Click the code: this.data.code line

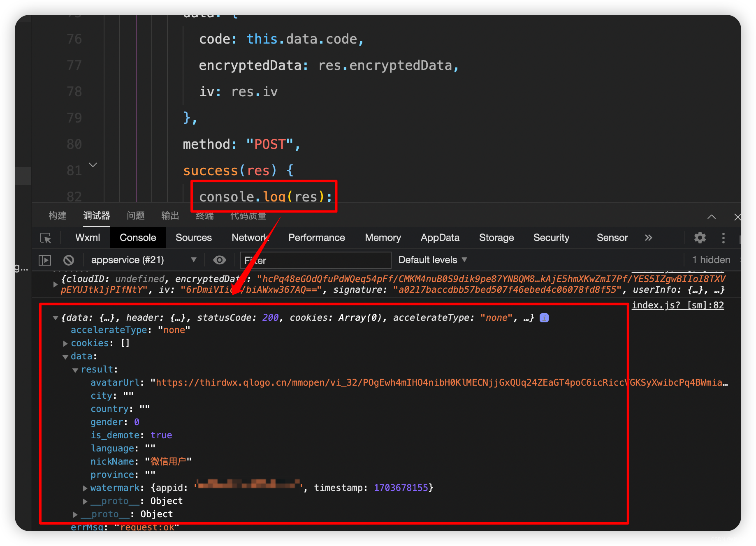pyautogui.click(x=281, y=39)
